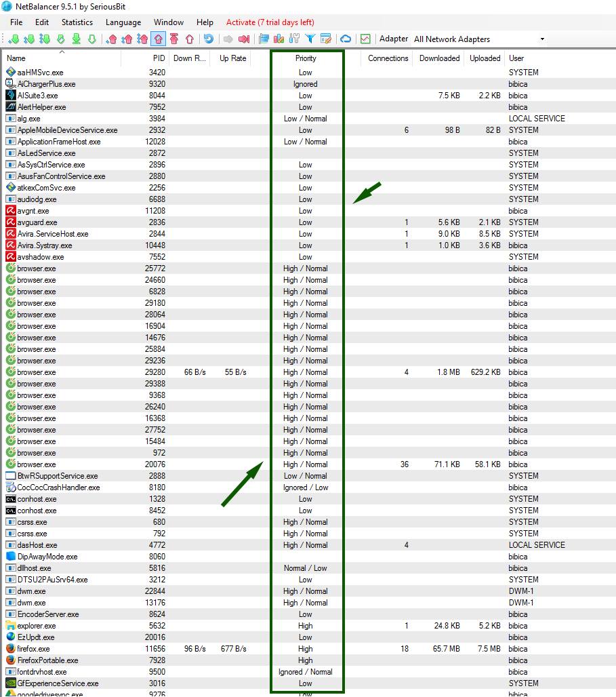The image size is (616, 697).
Task: Sort by the Downloaded column header
Action: (439, 58)
